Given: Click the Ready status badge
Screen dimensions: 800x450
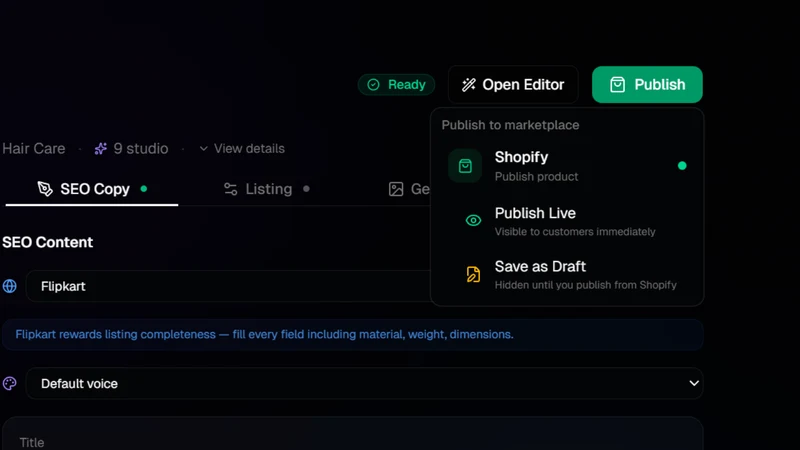Looking at the screenshot, I should point(396,85).
